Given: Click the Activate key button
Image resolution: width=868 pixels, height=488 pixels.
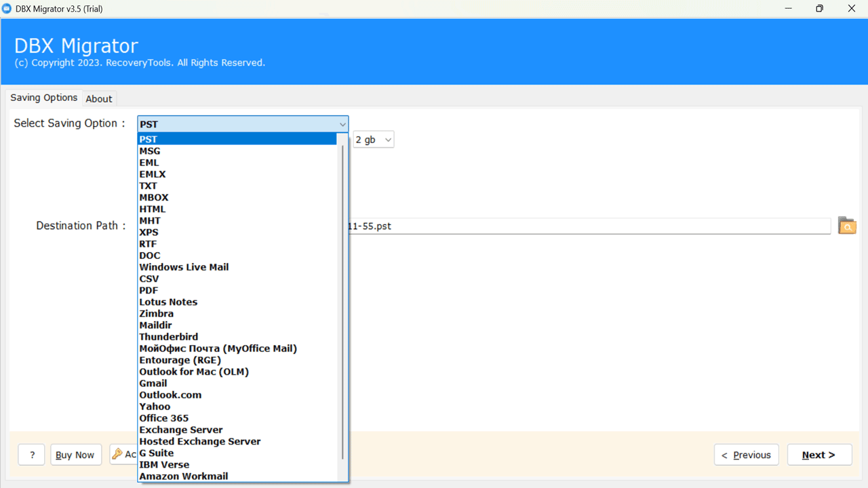Looking at the screenshot, I should (124, 455).
